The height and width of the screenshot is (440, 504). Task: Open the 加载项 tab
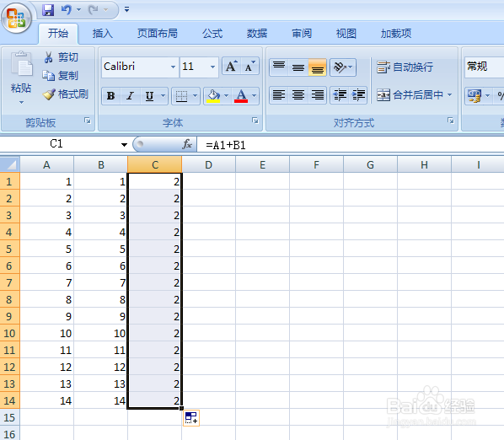tap(396, 34)
